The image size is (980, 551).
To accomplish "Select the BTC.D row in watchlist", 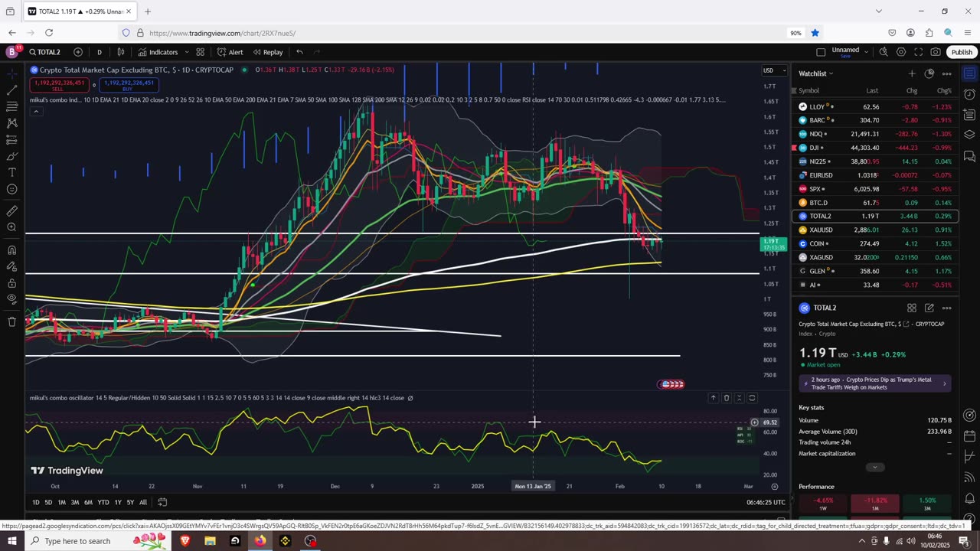I will (x=875, y=203).
